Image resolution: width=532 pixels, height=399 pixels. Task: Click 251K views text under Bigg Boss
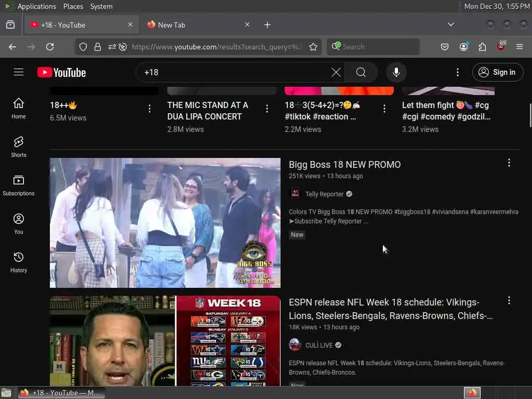coord(304,176)
